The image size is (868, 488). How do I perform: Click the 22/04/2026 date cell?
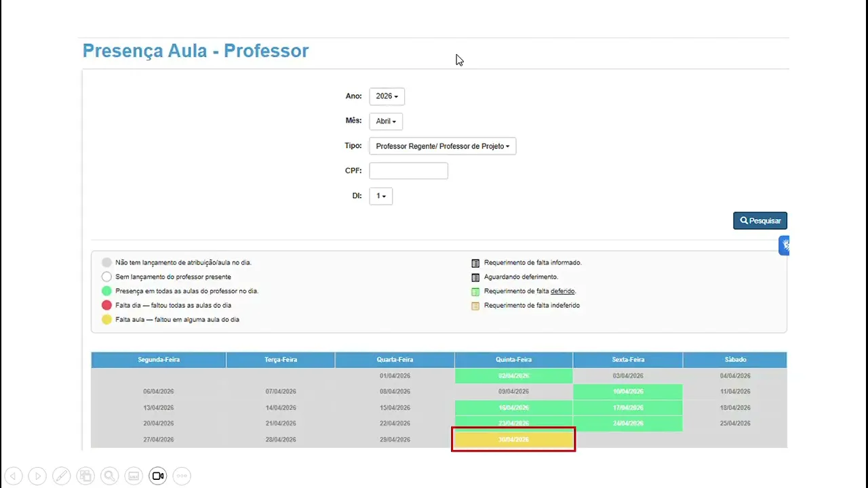click(x=395, y=424)
